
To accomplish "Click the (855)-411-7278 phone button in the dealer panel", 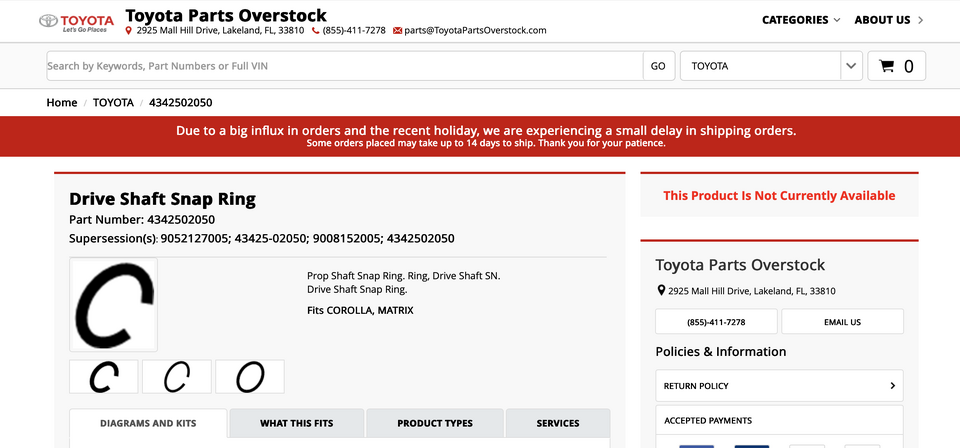I will (x=716, y=322).
